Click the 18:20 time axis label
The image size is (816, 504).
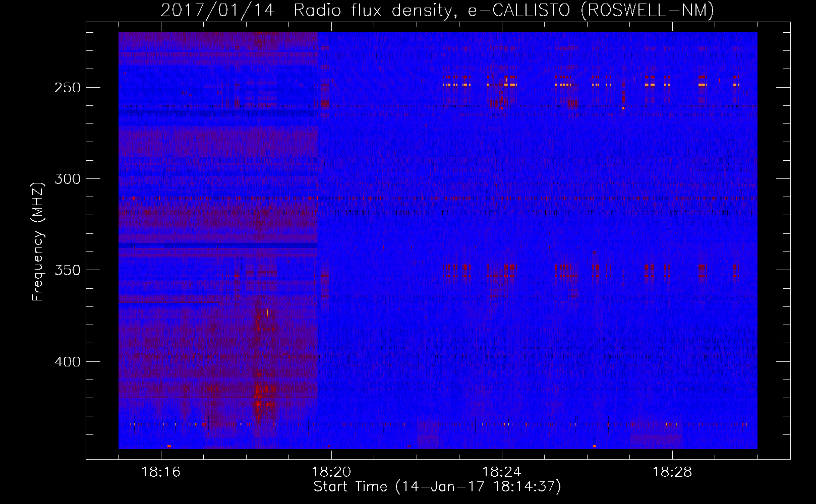point(331,472)
